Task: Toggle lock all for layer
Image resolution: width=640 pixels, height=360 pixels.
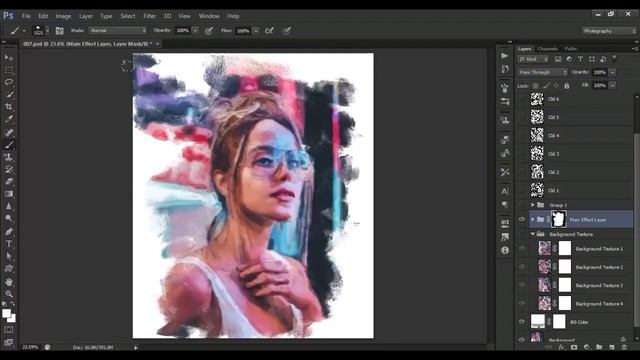Action: click(x=567, y=86)
